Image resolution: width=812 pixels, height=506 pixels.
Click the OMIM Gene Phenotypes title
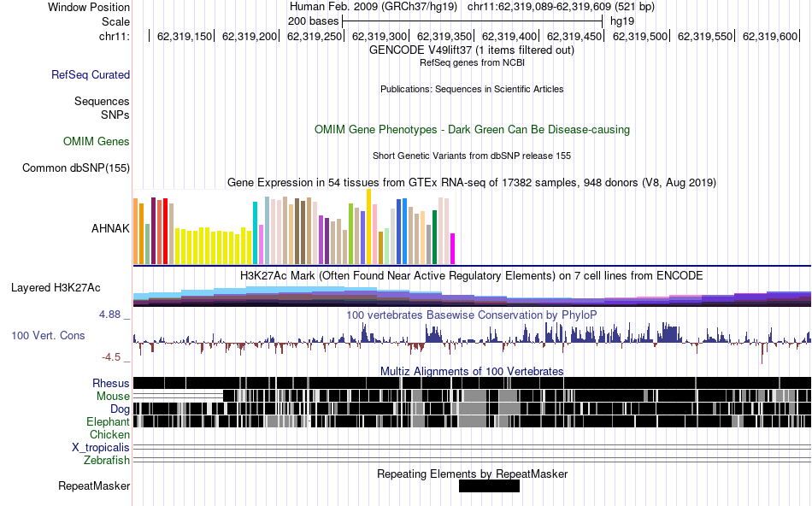472,129
